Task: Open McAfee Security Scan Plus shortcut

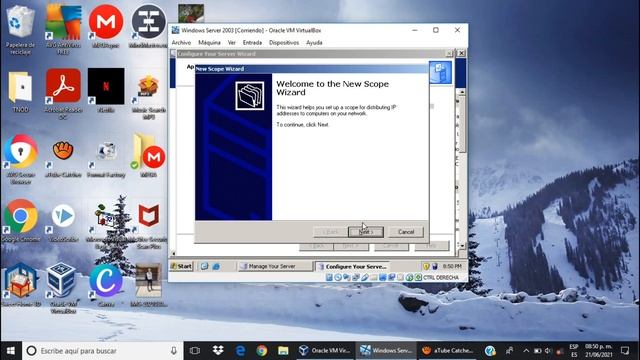Action: 149,225
